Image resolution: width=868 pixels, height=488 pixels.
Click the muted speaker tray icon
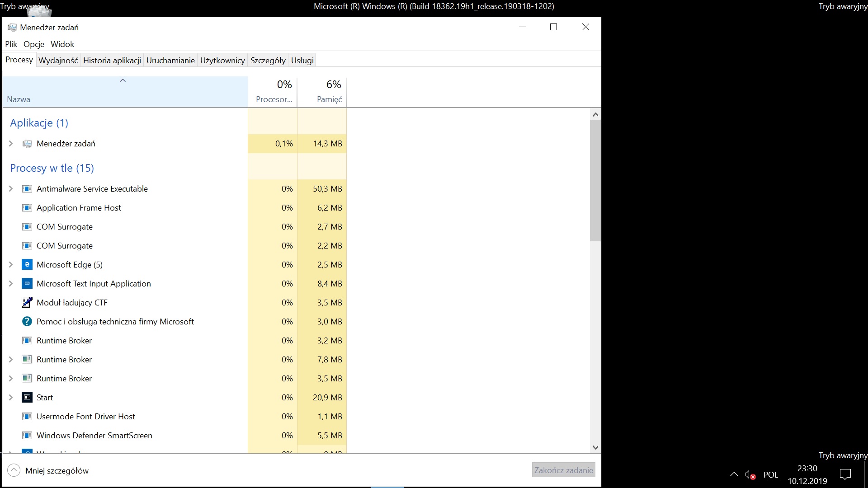point(750,475)
